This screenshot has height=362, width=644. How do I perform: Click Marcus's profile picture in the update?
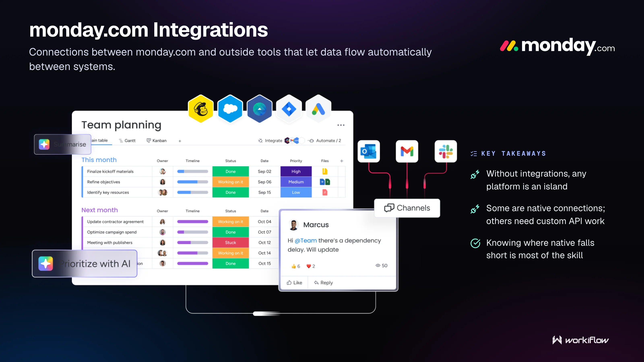[293, 225]
